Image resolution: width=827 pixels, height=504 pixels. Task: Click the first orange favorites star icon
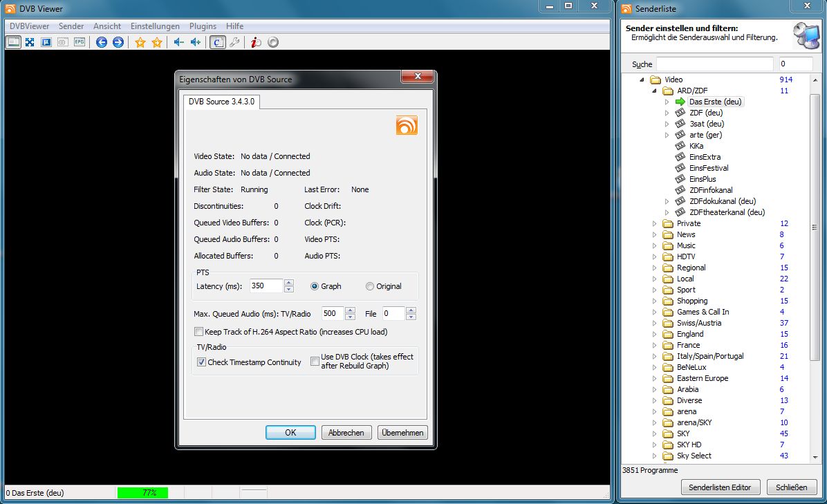point(140,42)
